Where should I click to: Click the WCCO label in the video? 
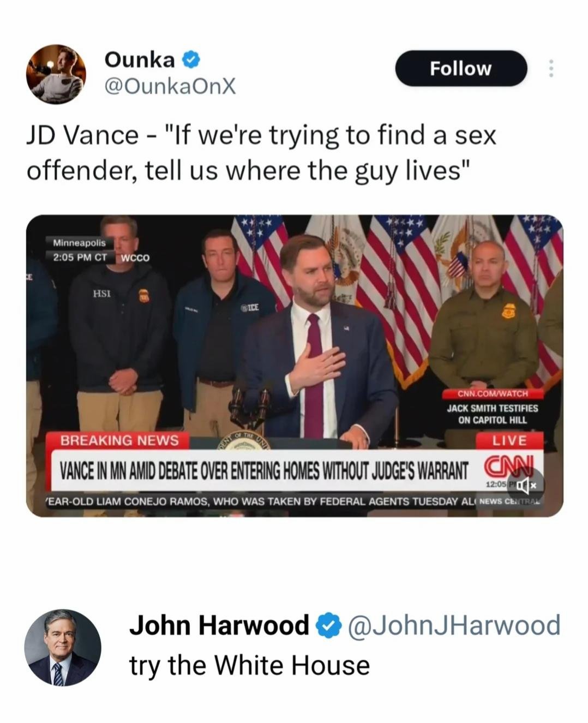point(134,258)
